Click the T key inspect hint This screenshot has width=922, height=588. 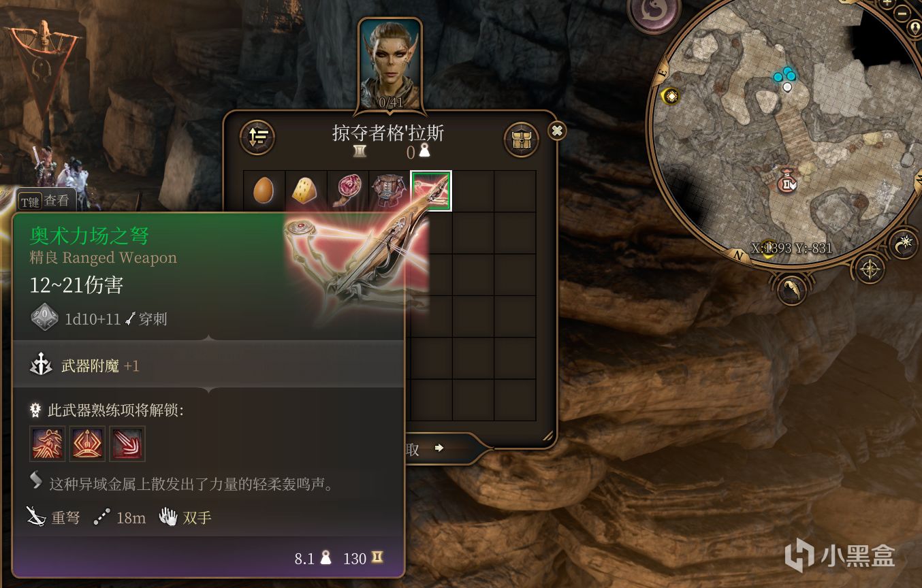[46, 200]
